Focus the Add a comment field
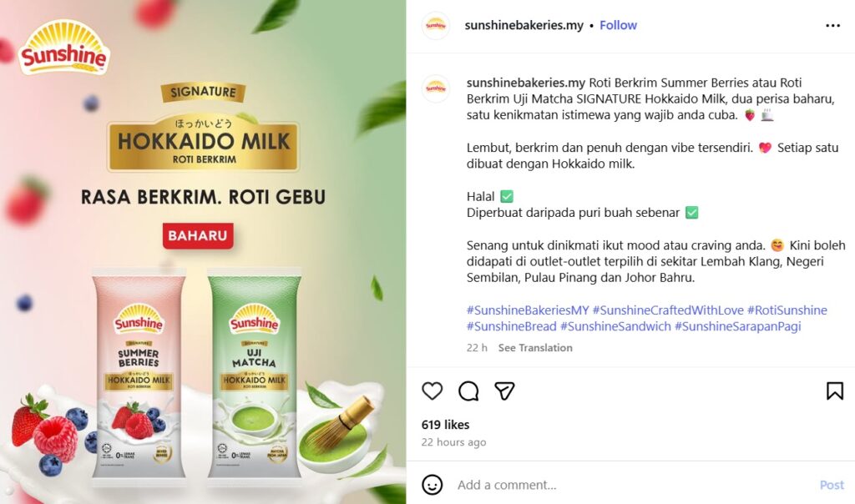Image resolution: width=855 pixels, height=504 pixels. pos(633,485)
